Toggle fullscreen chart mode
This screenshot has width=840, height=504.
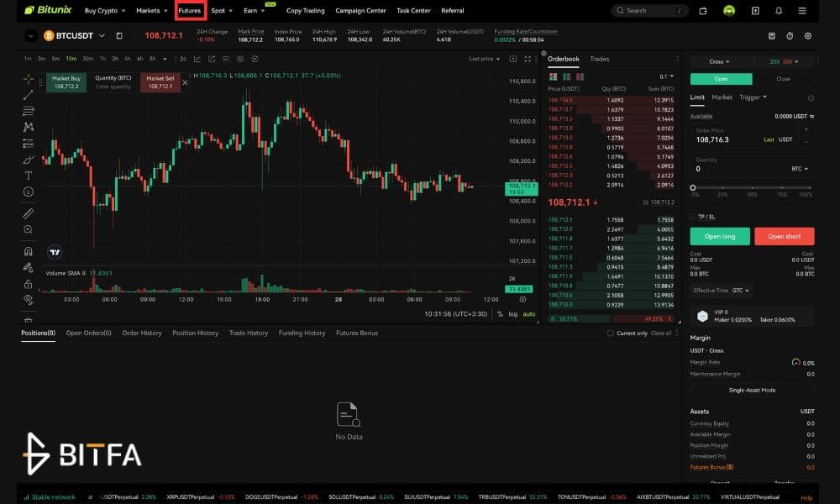click(x=528, y=59)
